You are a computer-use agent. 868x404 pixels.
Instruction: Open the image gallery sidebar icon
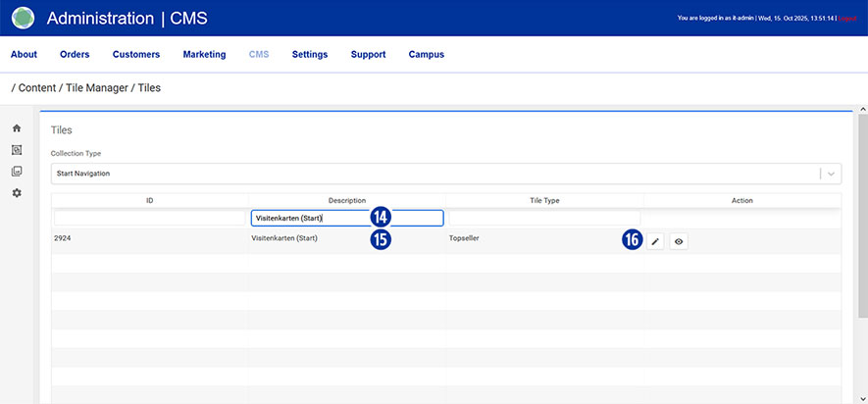(17, 172)
